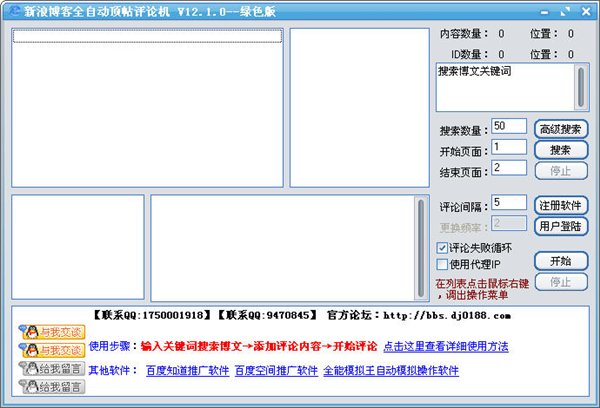Click the large blog list panel at top left
Viewport: 600px width, 408px height.
click(147, 108)
